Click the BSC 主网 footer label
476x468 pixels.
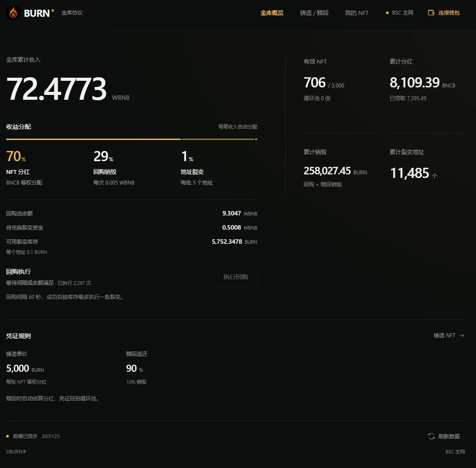pos(455,452)
